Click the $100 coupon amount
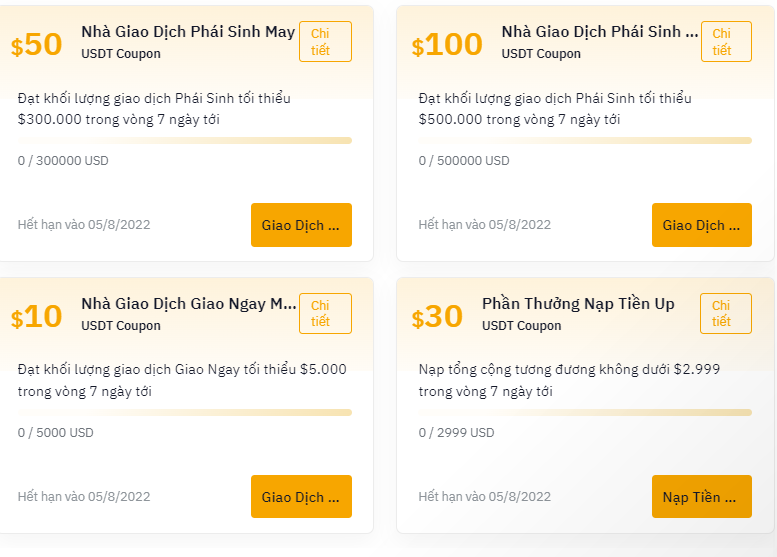Image resolution: width=777 pixels, height=557 pixels. 447,45
